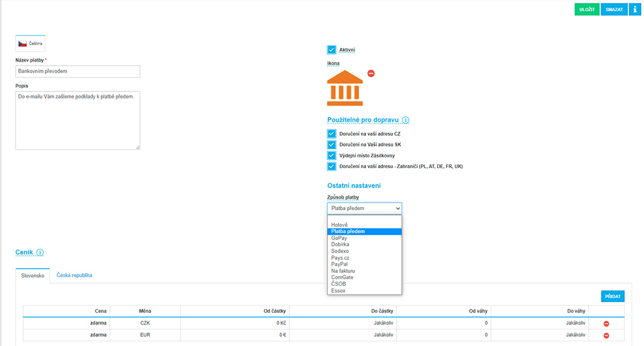
Task: Toggle the Aktivní checkbox
Action: click(332, 50)
